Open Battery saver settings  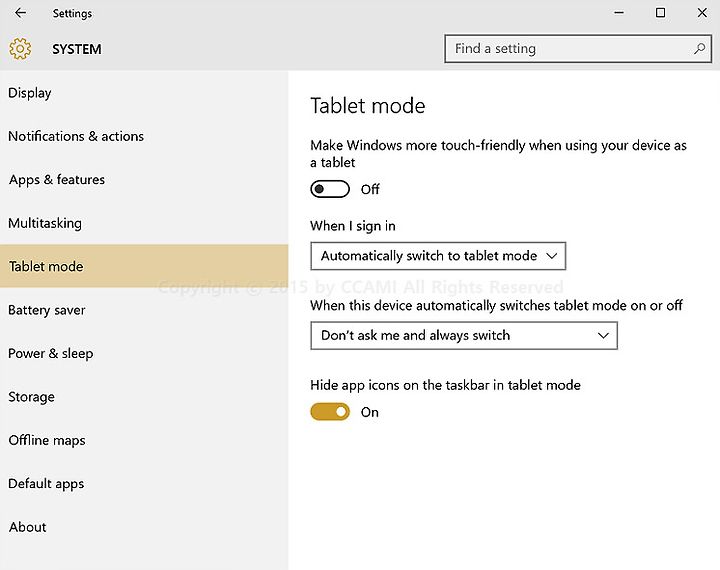click(144, 310)
